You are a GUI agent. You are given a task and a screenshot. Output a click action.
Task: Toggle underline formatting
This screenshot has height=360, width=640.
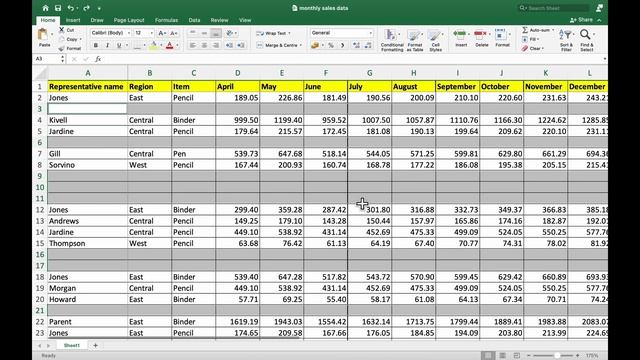point(119,45)
